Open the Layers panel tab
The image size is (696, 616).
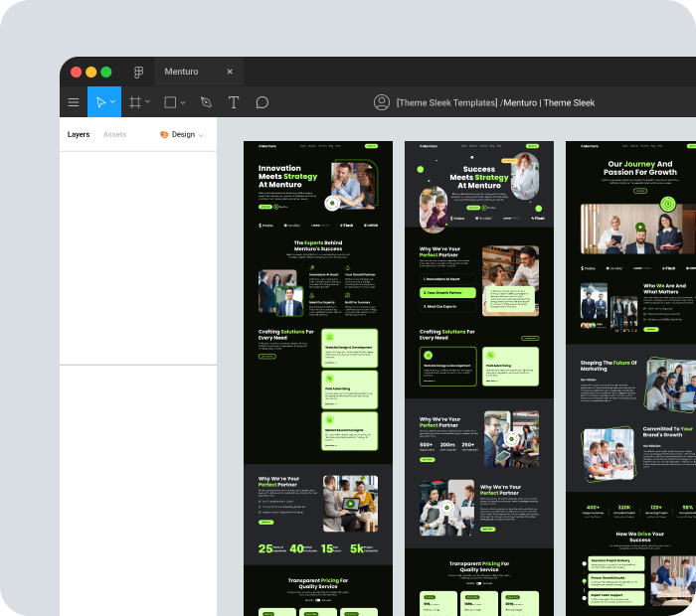(79, 134)
